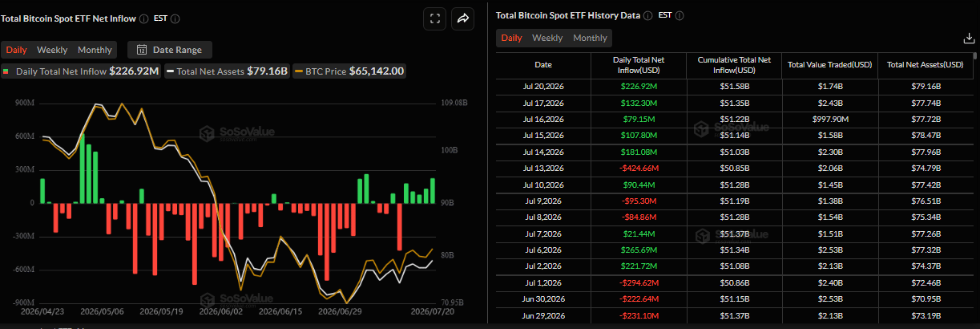Click the -$222.64M outflow value
Screen dimensions: 980x329
point(638,300)
